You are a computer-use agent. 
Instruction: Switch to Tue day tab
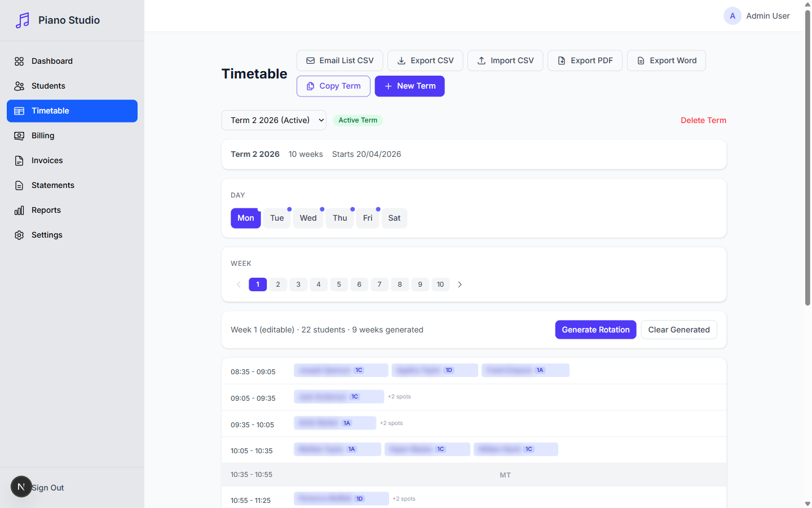pyautogui.click(x=277, y=218)
